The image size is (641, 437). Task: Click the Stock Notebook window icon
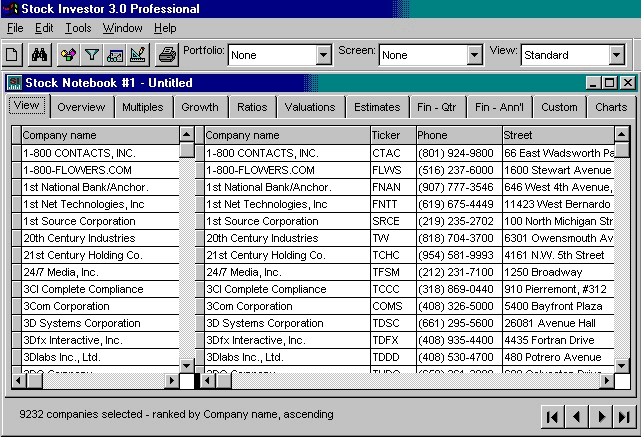click(15, 83)
